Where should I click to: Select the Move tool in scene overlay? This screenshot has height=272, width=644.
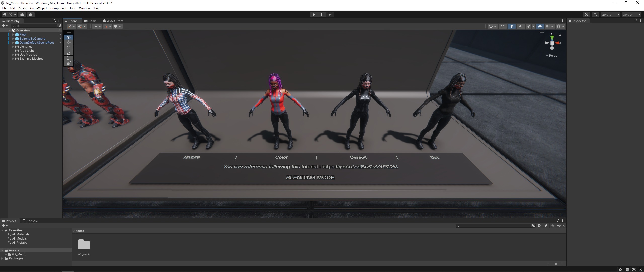pyautogui.click(x=68, y=42)
